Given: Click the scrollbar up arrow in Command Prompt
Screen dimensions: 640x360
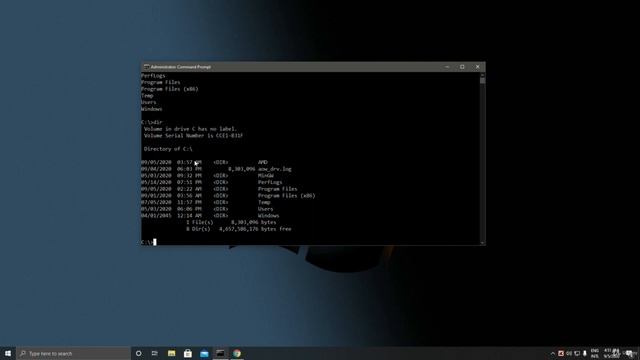Looking at the screenshot, I should [482, 75].
